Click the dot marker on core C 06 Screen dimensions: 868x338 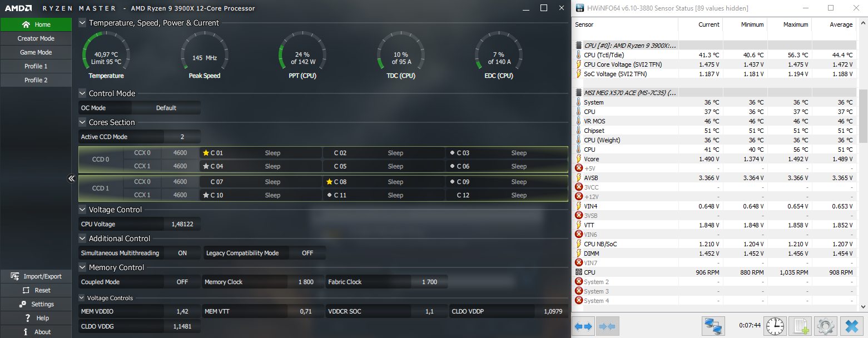coord(452,166)
